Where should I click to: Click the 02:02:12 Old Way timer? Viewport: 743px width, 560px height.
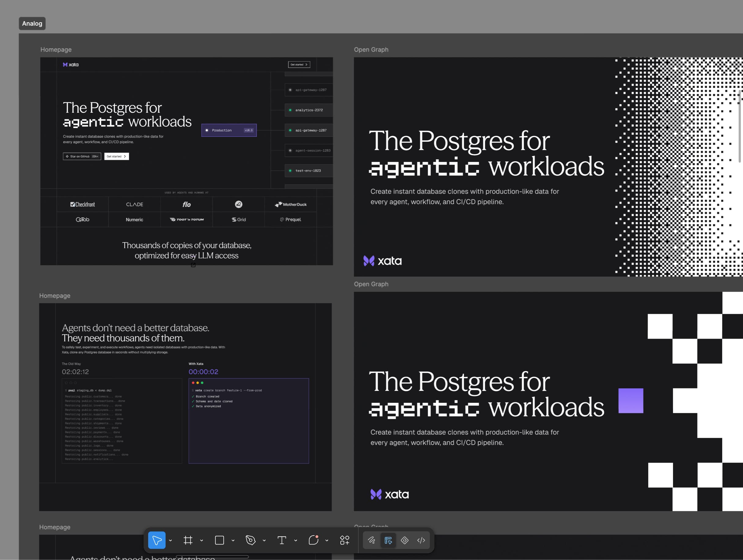[75, 372]
